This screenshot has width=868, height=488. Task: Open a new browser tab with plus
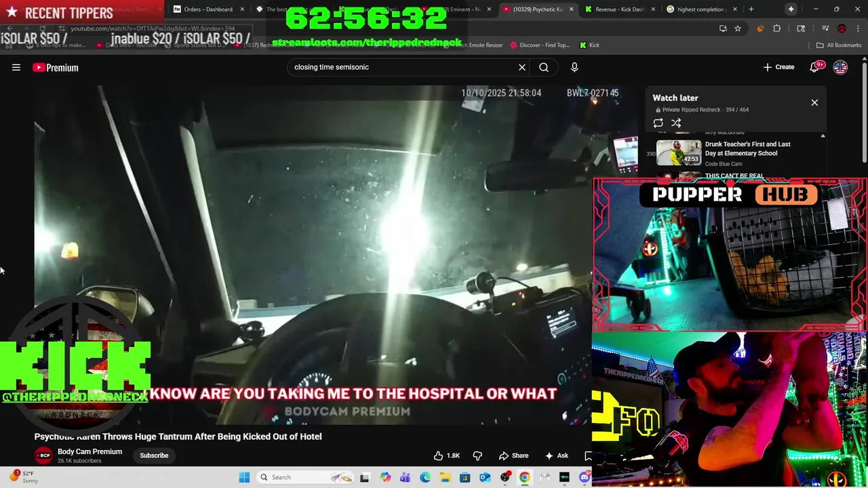[x=751, y=9]
